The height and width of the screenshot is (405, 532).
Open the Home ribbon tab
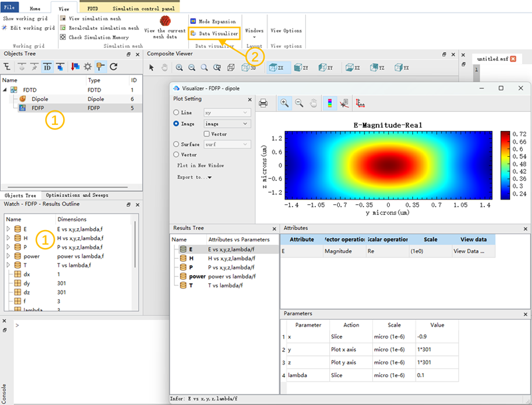35,9
